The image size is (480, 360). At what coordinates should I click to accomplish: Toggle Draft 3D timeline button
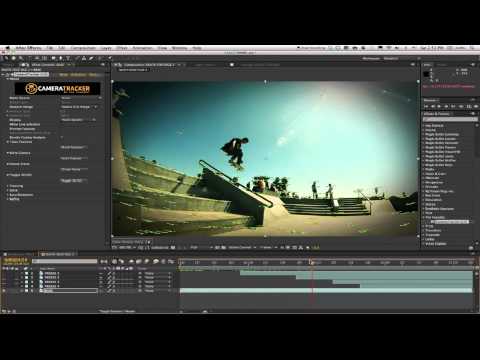click(x=121, y=262)
